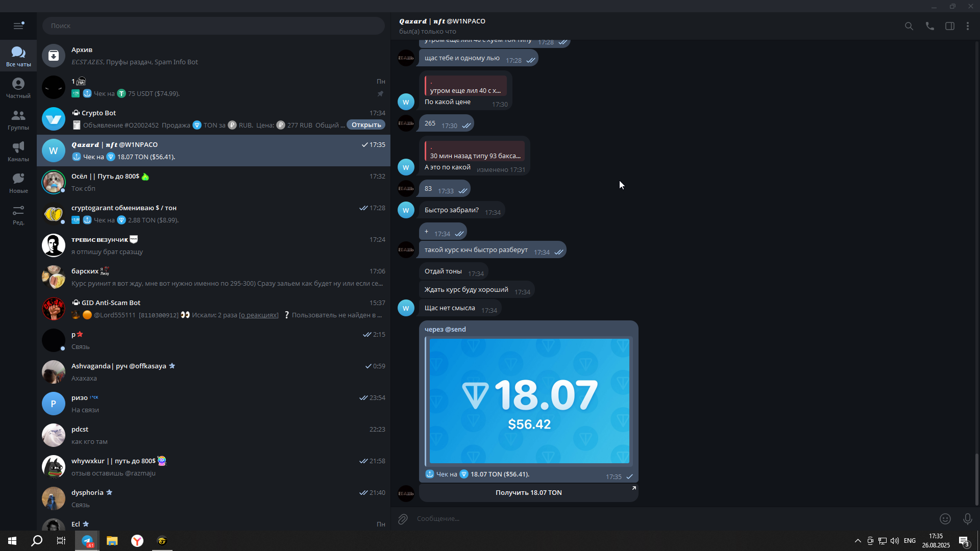Click the pinned chat with 75 USDT check
The height and width of the screenshot is (551, 980).
coord(213,87)
